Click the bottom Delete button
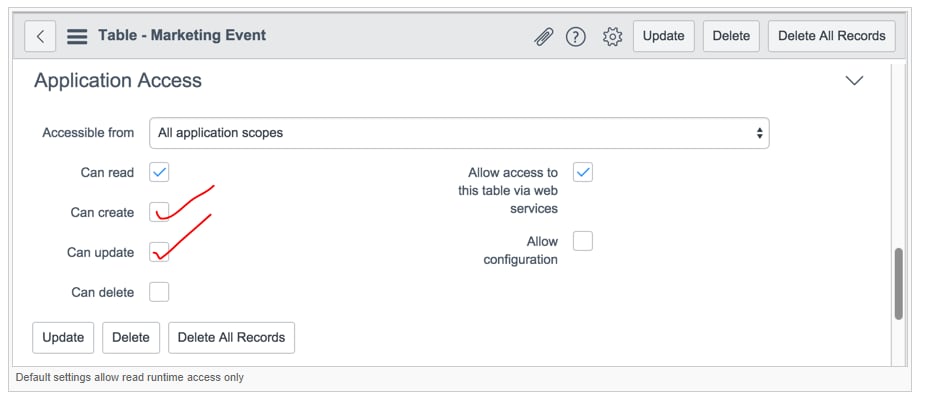Screen dimensions: 938x420 tap(130, 337)
